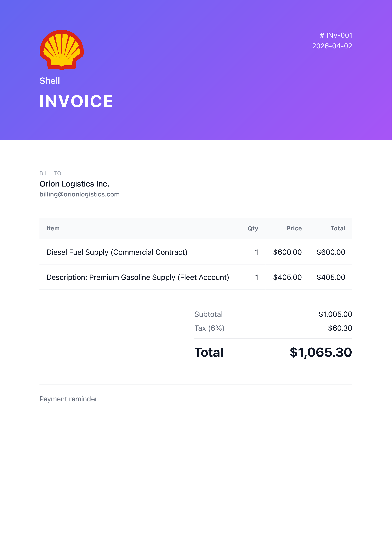Select the Premium Gasoline Supply line item
The image size is (392, 554).
click(x=138, y=277)
